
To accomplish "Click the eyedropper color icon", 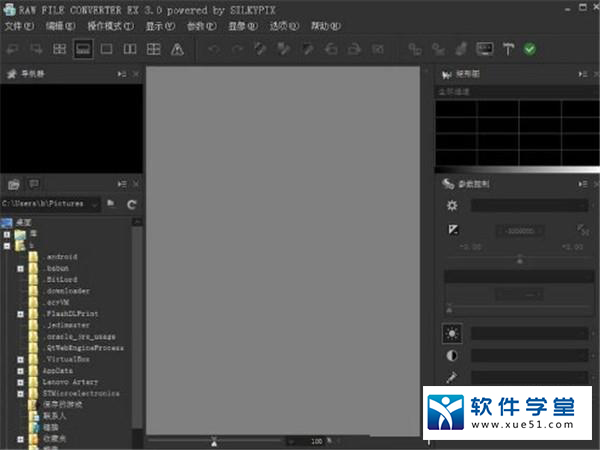I will pos(452,377).
